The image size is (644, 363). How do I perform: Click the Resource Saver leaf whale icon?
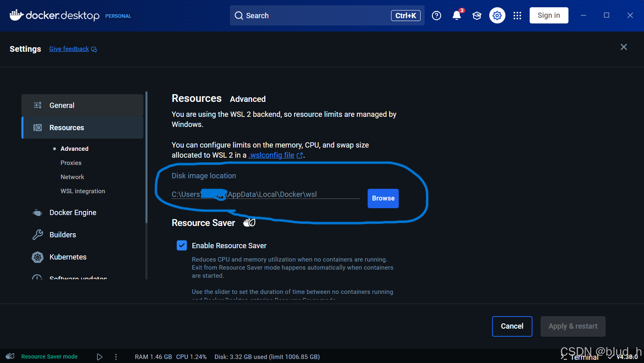(x=249, y=222)
